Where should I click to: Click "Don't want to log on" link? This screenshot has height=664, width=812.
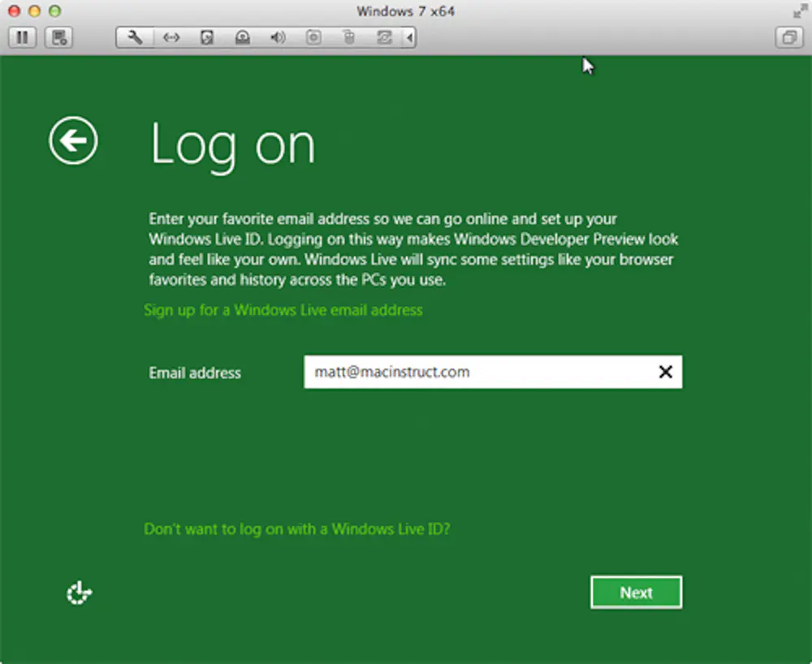[296, 529]
